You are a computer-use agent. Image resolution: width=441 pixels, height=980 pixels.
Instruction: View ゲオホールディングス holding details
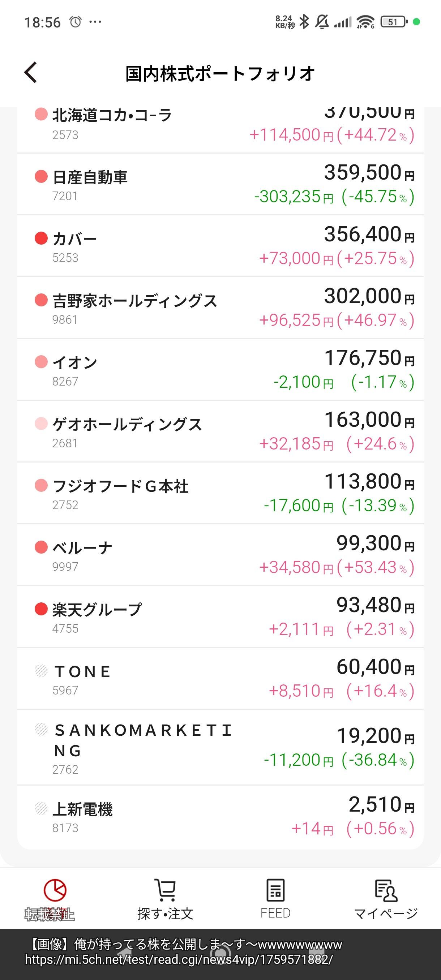(x=220, y=431)
